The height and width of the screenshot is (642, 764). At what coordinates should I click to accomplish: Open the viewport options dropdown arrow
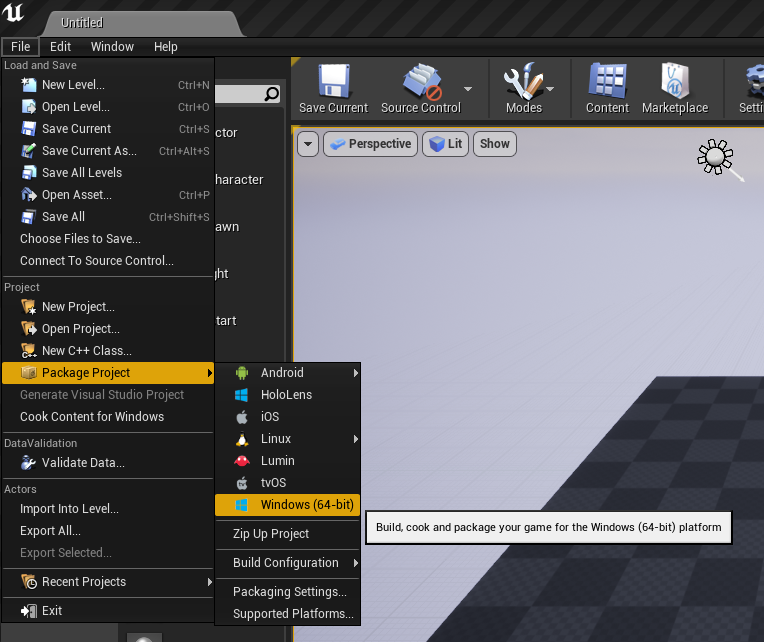(308, 144)
